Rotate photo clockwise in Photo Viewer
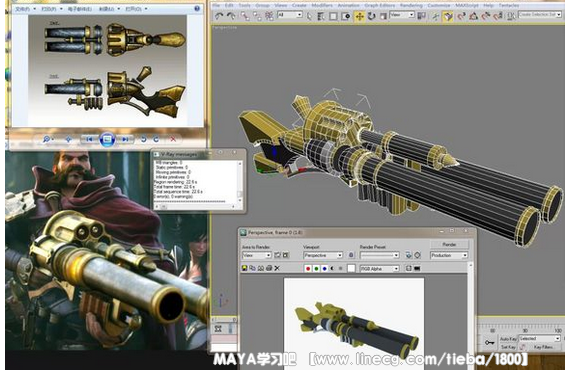565x376 pixels. [156, 139]
